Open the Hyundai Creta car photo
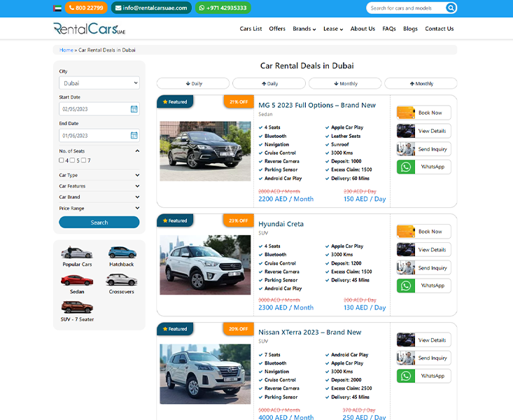 tap(205, 265)
